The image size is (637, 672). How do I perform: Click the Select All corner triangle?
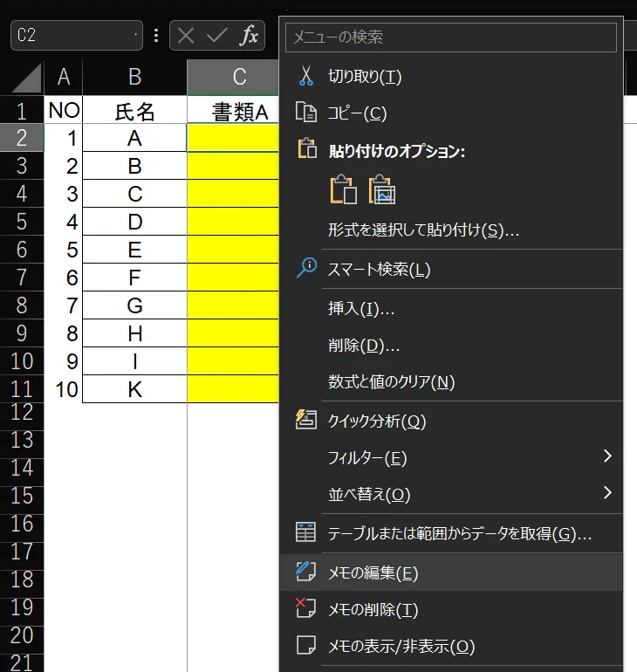pos(26,78)
